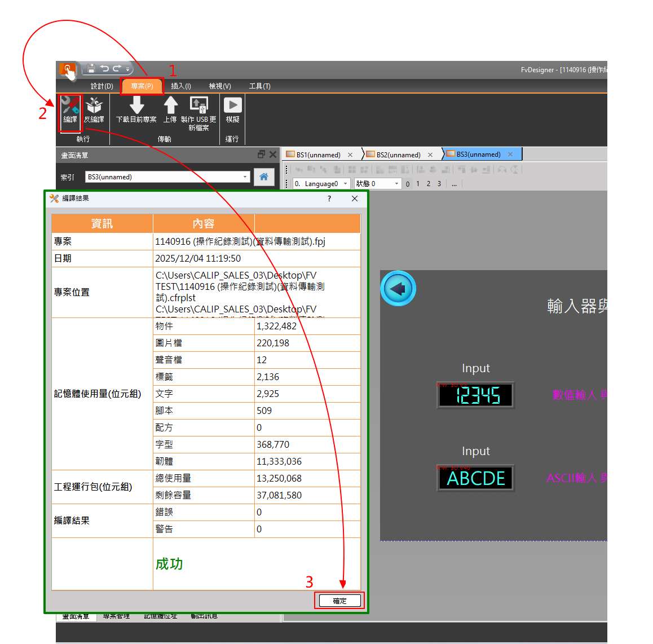The width and height of the screenshot is (653, 644).
Task: Start the 模擬 (Simulate) play icon
Action: tap(232, 105)
